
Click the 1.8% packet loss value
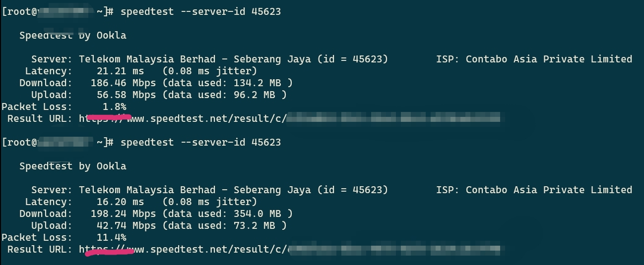[114, 106]
